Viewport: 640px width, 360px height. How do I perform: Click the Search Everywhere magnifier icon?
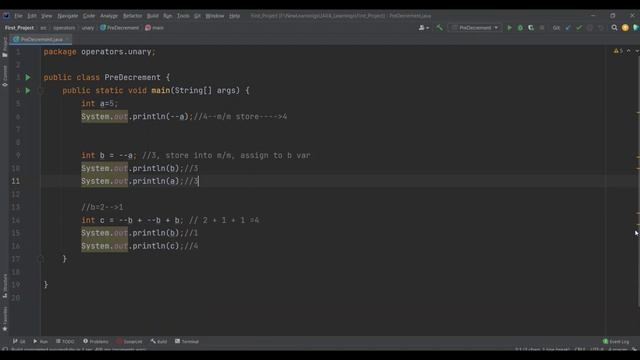click(x=614, y=28)
